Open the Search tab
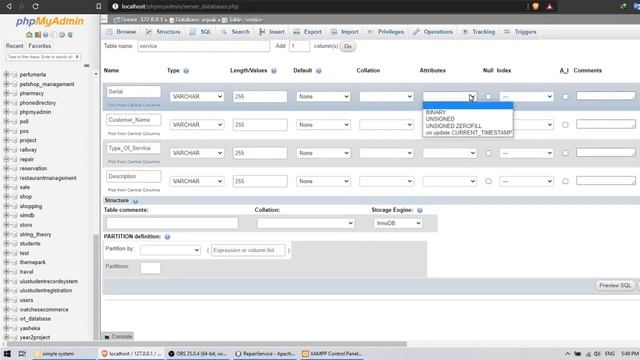Viewport: 640px width, 360px height. click(x=235, y=32)
